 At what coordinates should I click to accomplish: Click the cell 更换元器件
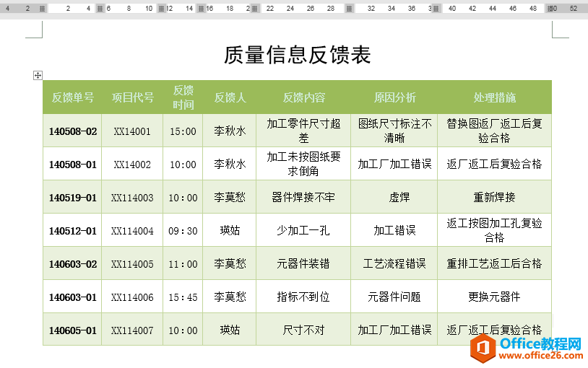click(494, 297)
